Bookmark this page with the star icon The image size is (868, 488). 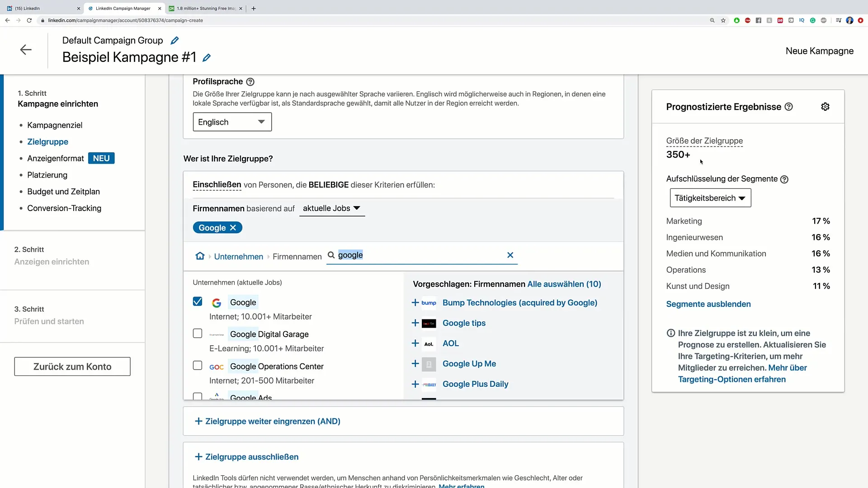[x=723, y=20]
